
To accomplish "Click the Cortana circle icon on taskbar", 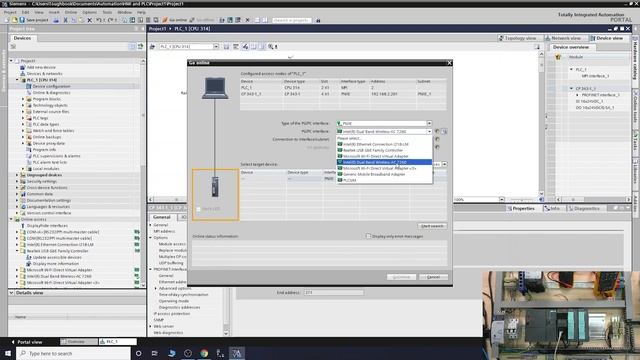I will (x=138, y=353).
